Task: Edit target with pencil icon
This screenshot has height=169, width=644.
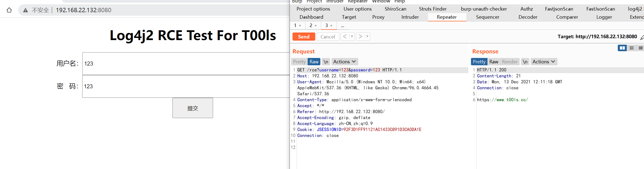Action: (x=642, y=38)
